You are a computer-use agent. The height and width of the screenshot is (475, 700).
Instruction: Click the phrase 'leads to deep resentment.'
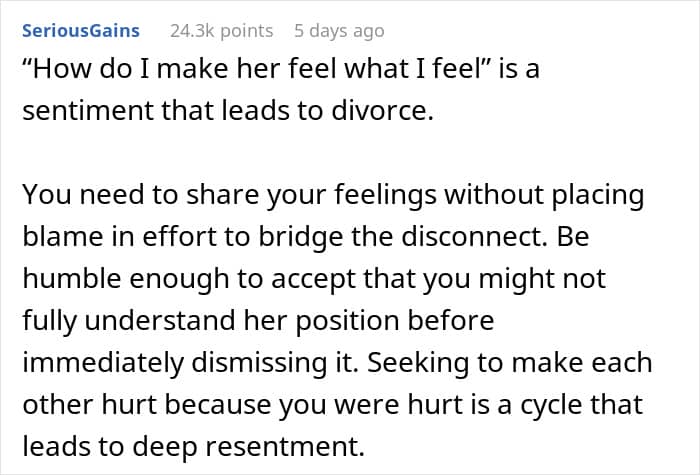pyautogui.click(x=193, y=446)
